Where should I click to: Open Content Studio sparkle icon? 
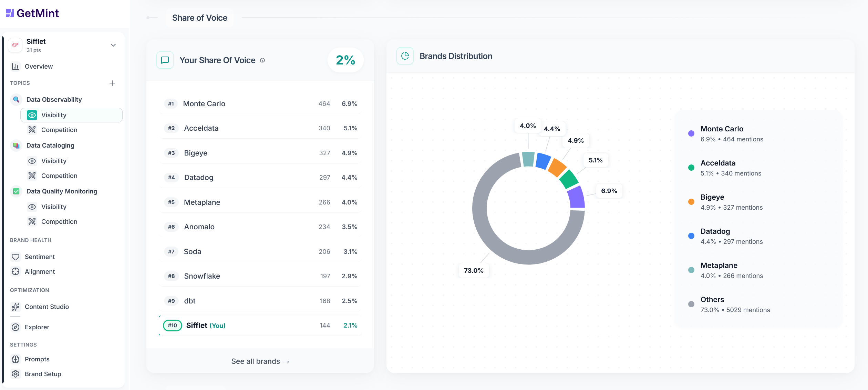pos(15,307)
